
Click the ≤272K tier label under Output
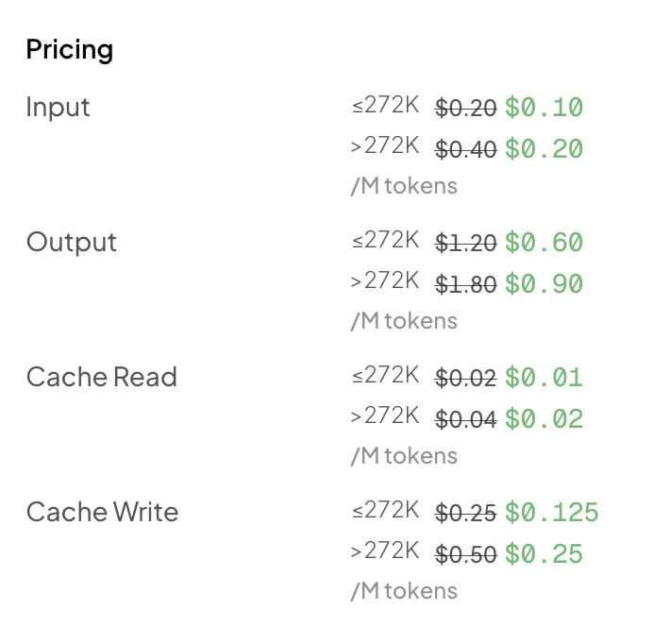pyautogui.click(x=385, y=240)
